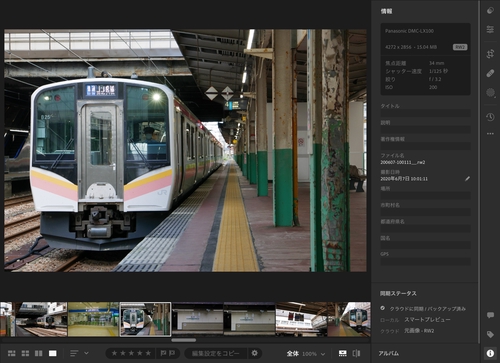Click file name 200607-100111__.rw2
This screenshot has width=500, height=363.
[x=403, y=162]
